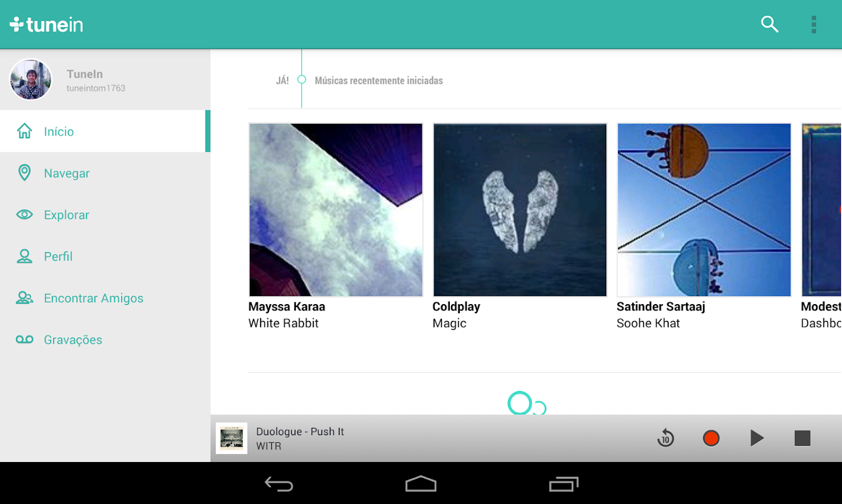Stop playback of WITR
The image size is (842, 504).
802,438
